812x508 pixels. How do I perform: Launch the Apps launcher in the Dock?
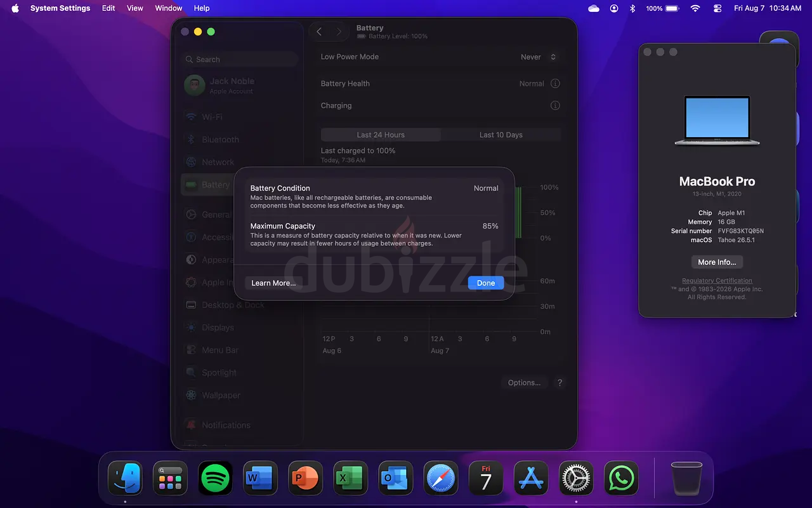[x=170, y=478]
